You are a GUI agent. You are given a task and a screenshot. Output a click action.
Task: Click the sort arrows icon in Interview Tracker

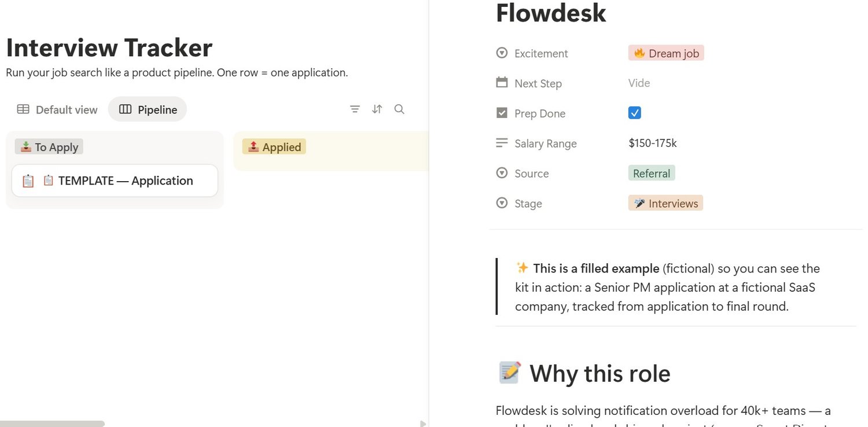[377, 109]
